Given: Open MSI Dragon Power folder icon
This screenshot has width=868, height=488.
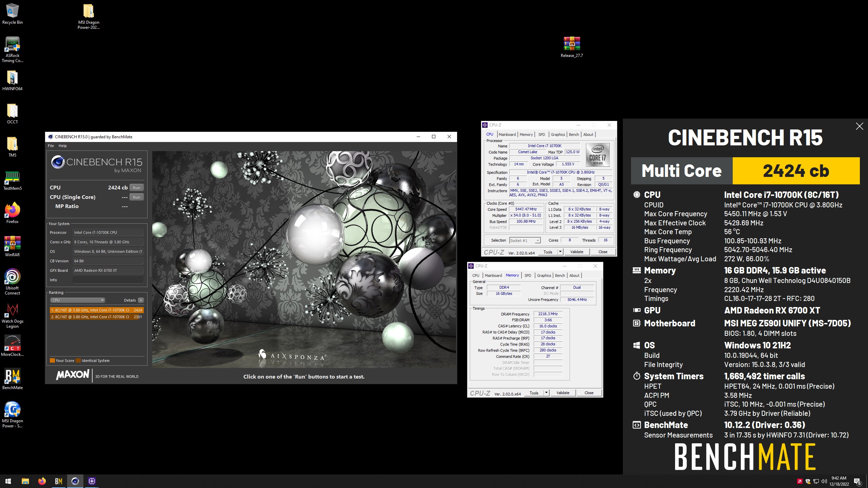Looking at the screenshot, I should (88, 16).
